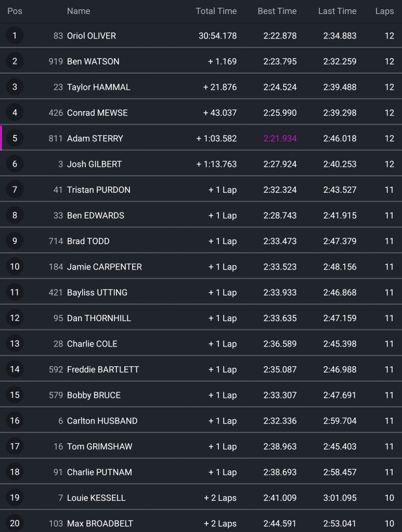Click the position 1 circle badge
402x532 pixels.
15,36
